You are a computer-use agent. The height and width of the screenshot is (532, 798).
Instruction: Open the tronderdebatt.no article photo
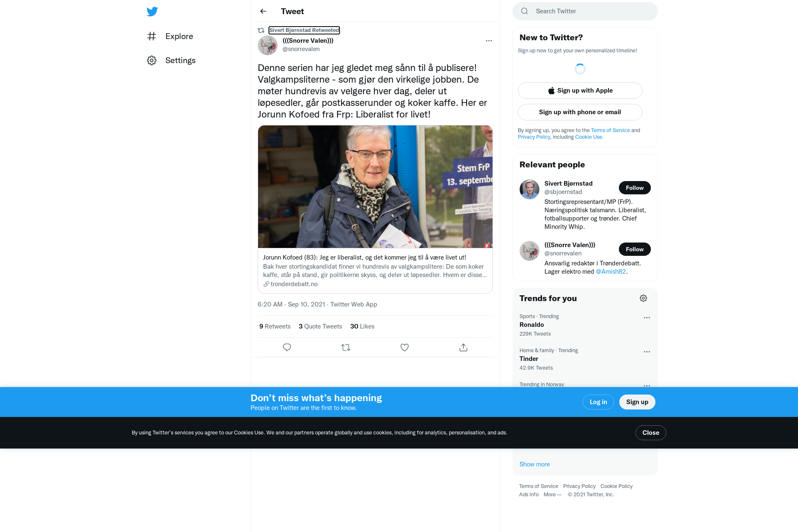[x=375, y=187]
